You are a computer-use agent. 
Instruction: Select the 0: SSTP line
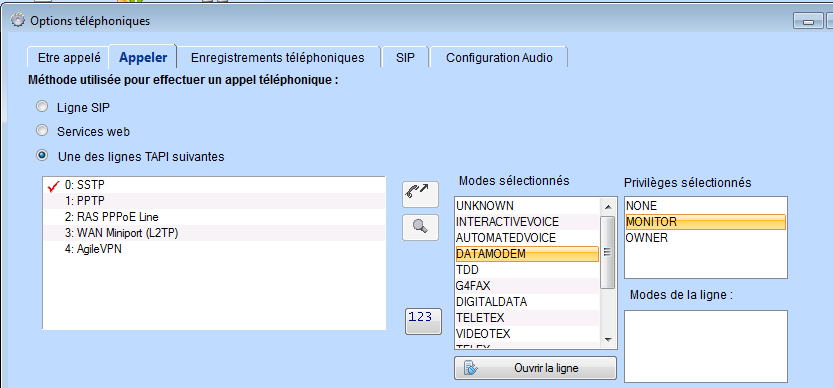click(x=214, y=185)
